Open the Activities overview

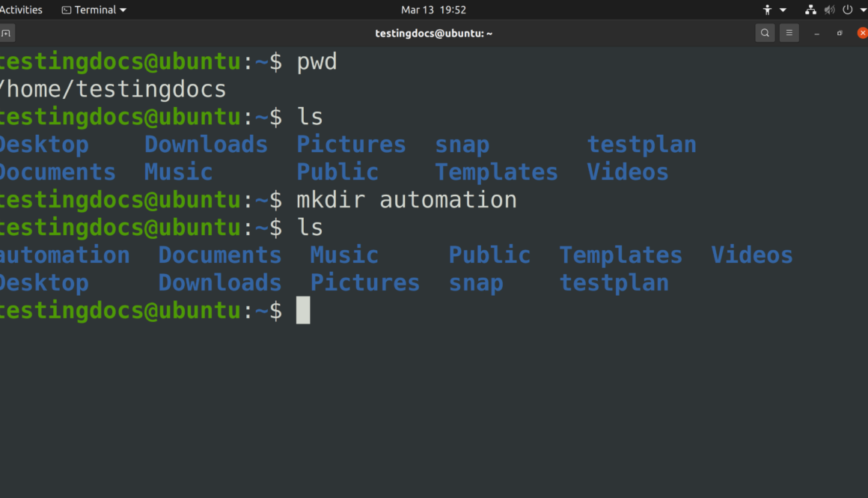(x=21, y=10)
